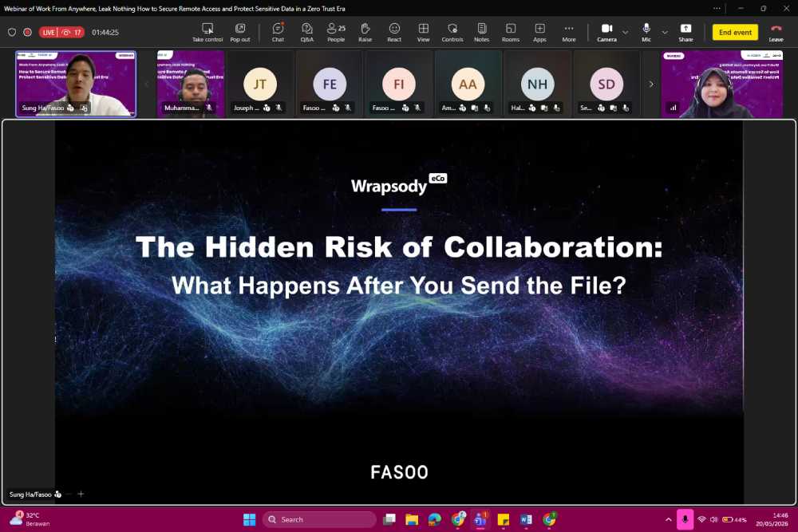Select Sung Ha/Fasoo video tile

(76, 84)
